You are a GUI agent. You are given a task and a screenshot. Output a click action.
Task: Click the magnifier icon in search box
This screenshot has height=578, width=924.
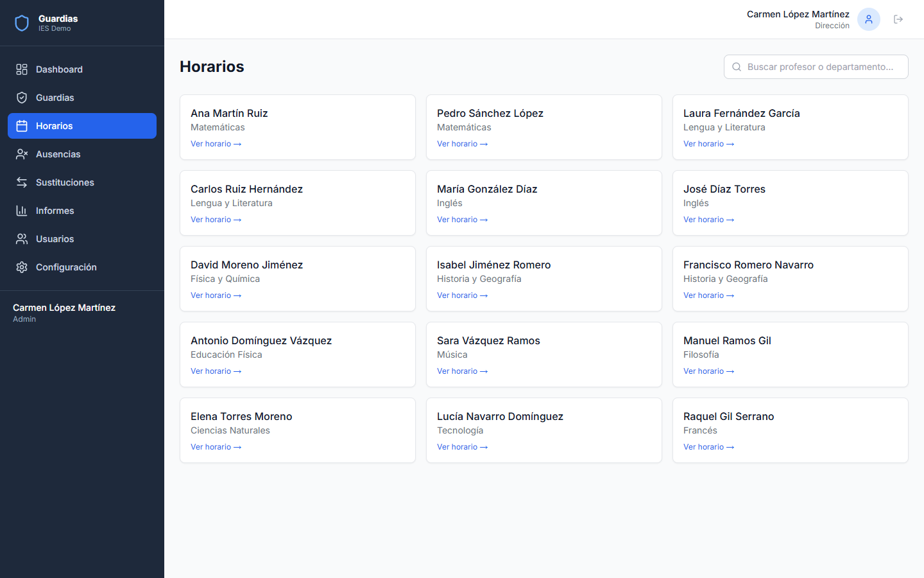click(x=737, y=67)
